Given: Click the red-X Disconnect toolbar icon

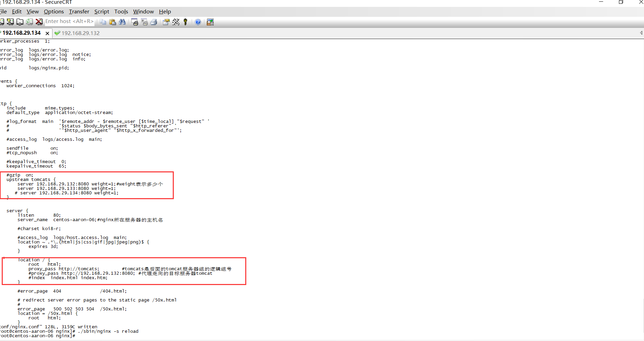Looking at the screenshot, I should [39, 22].
